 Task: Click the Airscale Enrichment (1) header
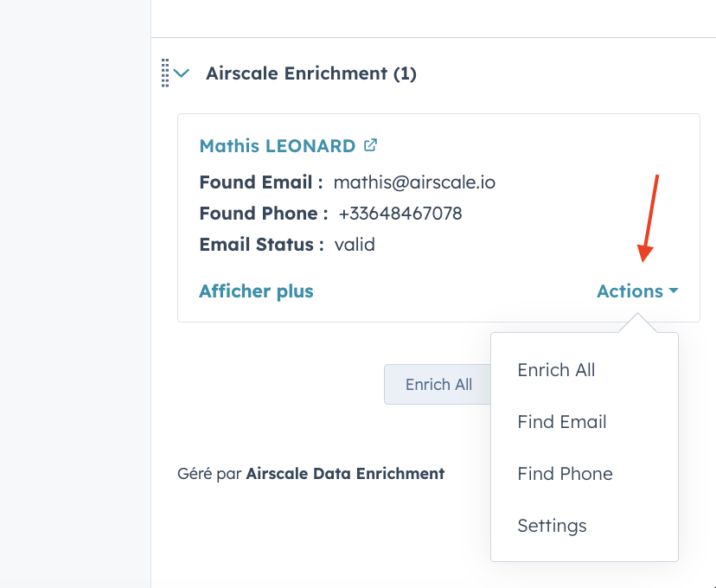[310, 73]
